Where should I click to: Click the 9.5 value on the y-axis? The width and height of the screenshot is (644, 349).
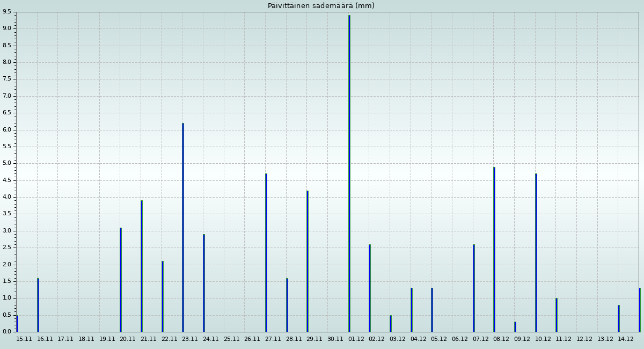tap(6, 12)
